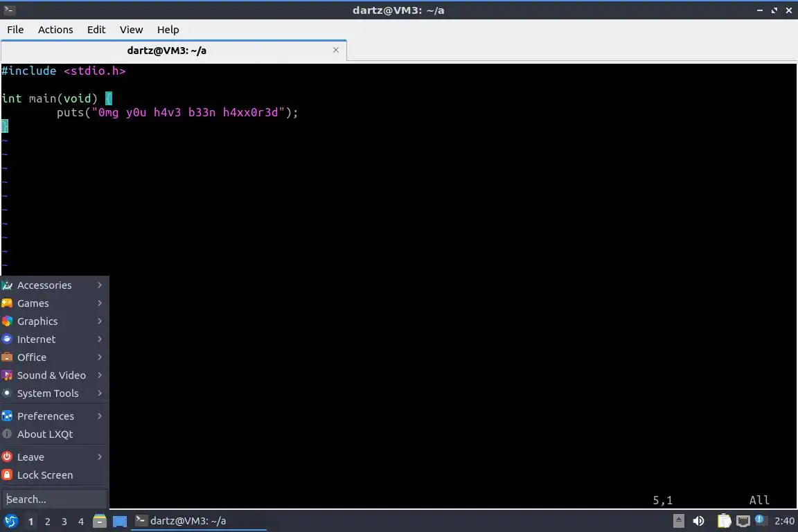
Task: Open the Leave submenu
Action: [x=55, y=457]
